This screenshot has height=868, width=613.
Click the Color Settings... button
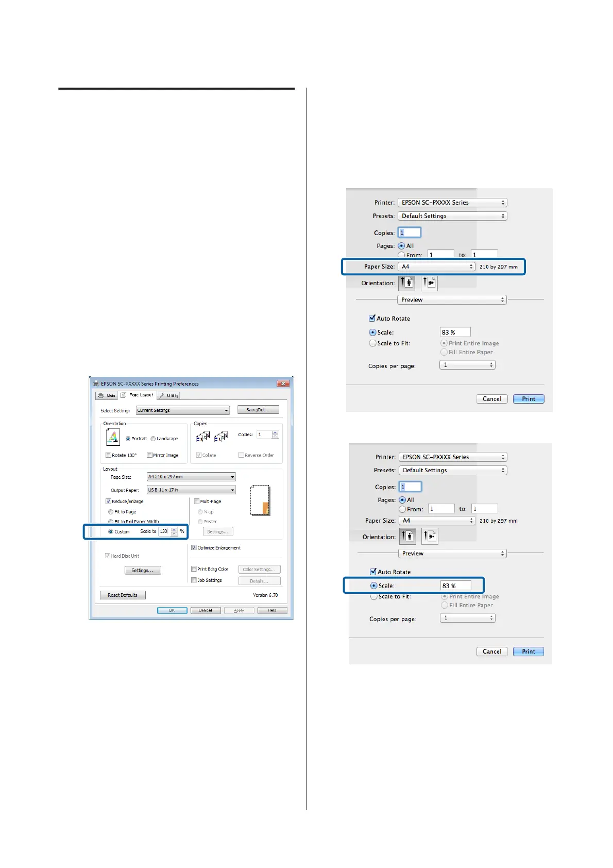[259, 570]
